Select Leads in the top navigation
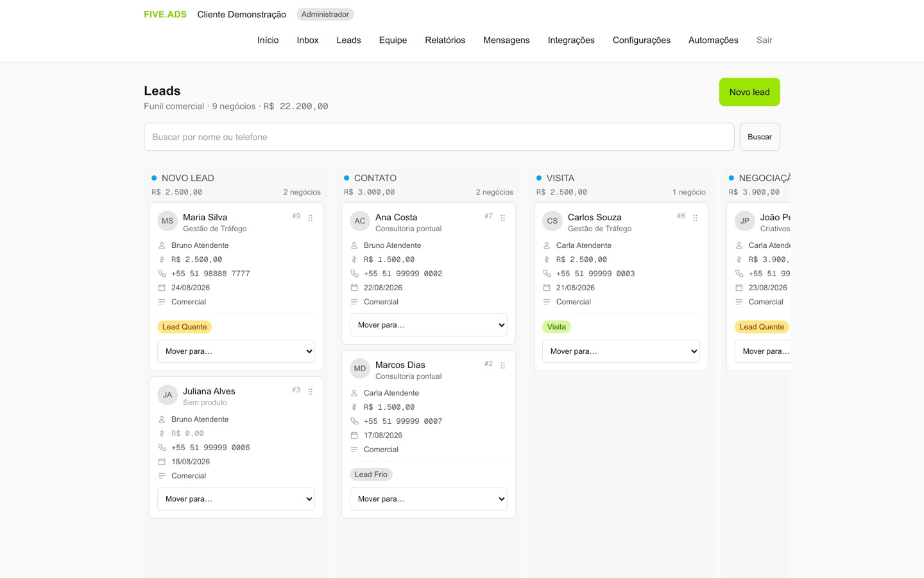Viewport: 924px width, 578px height. pos(349,40)
